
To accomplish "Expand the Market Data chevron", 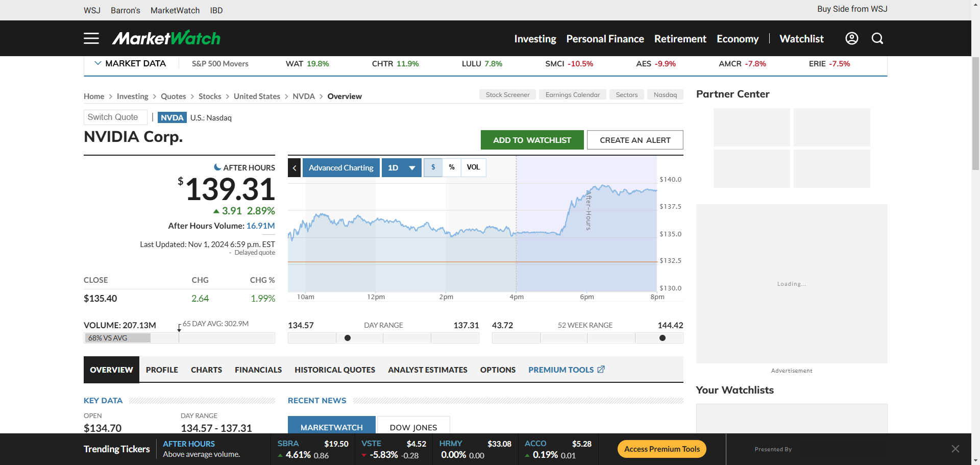I will click(98, 63).
